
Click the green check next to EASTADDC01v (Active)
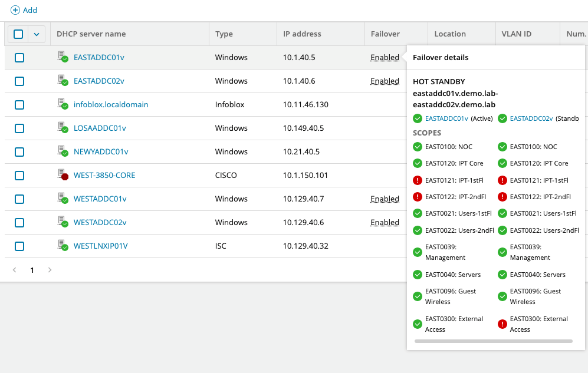click(418, 118)
